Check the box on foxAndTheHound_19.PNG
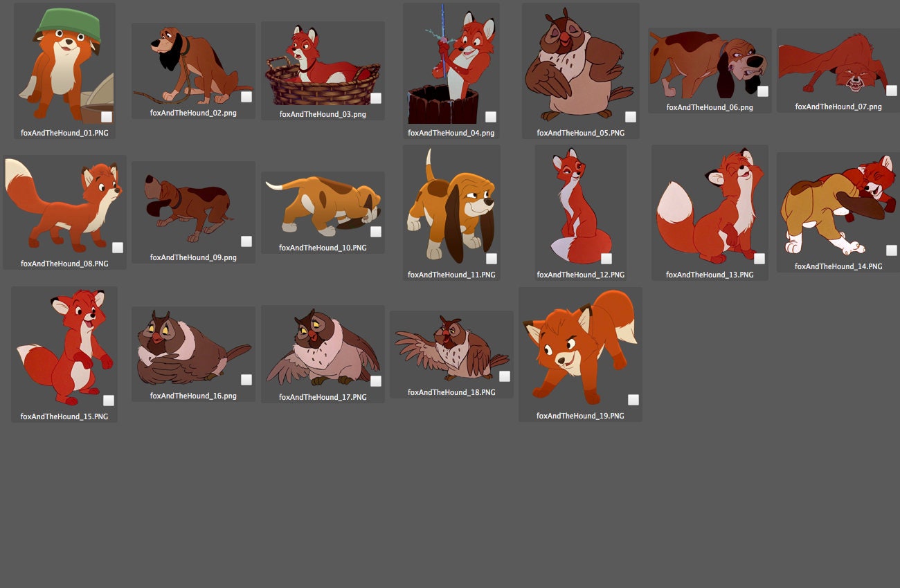 click(x=633, y=399)
